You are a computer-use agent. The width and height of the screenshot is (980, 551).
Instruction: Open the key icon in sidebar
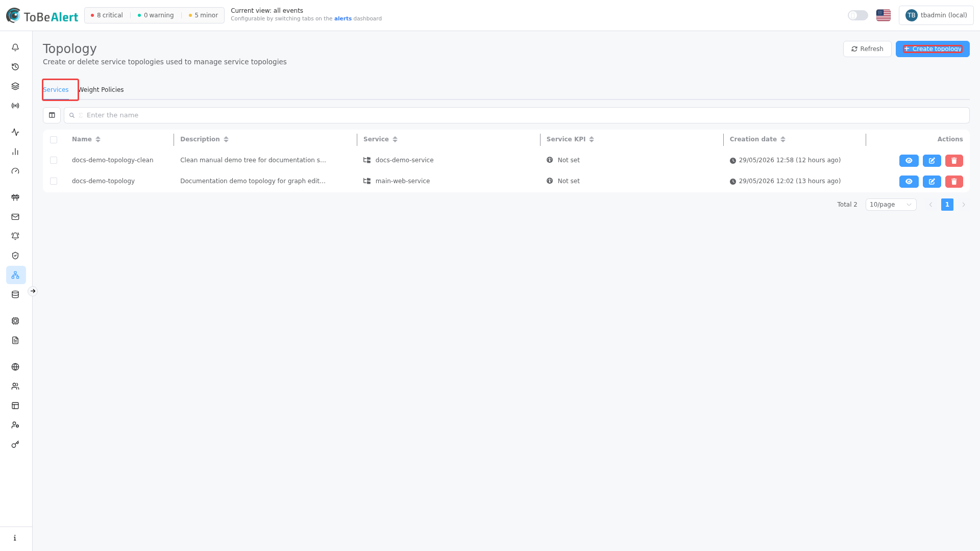click(x=15, y=444)
